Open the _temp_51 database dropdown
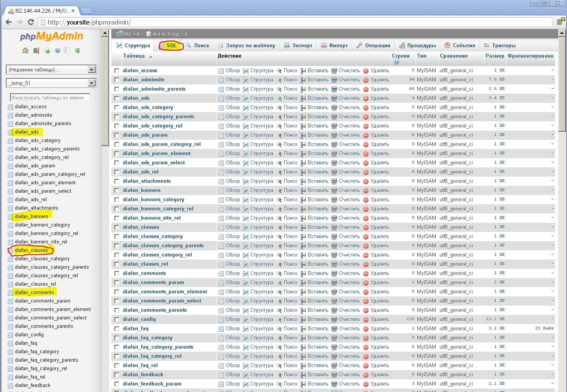The height and width of the screenshot is (392, 567). [x=51, y=83]
